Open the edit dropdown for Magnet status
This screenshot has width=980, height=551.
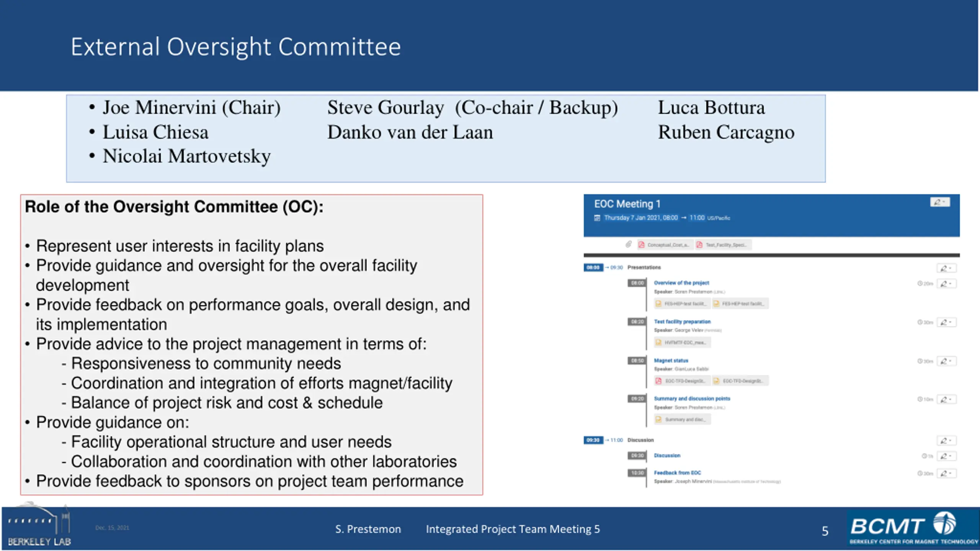[946, 361]
